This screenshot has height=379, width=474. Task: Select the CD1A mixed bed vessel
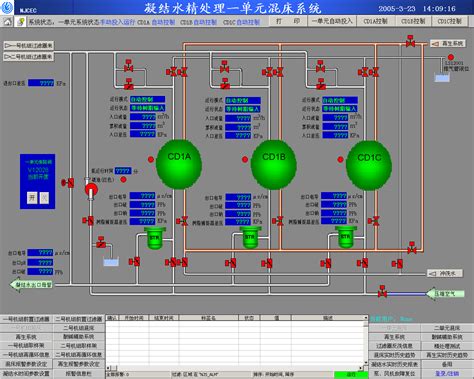pyautogui.click(x=179, y=165)
